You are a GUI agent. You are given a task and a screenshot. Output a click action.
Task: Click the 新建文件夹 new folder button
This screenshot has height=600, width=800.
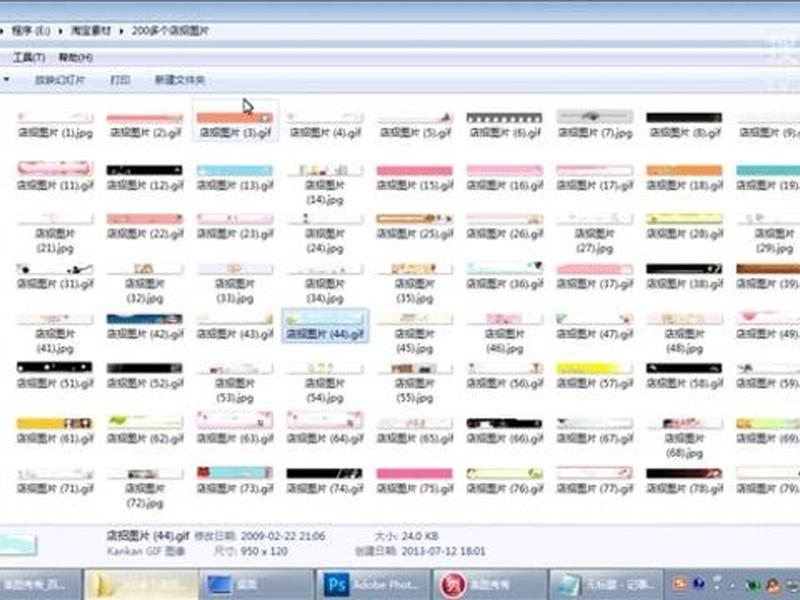pyautogui.click(x=180, y=80)
